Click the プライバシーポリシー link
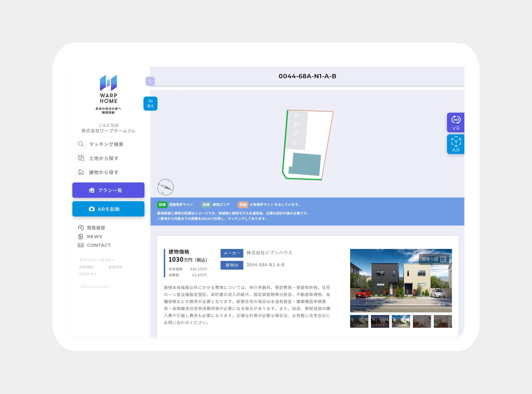Viewport: 532px width, 394px height. (97, 260)
